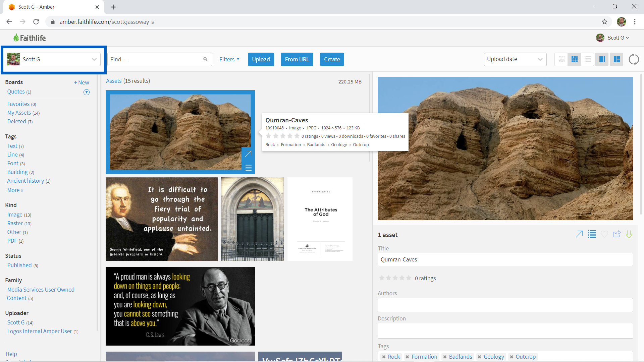Screen dimensions: 644x362
Task: Download the asset with green arrow
Action: (629, 234)
